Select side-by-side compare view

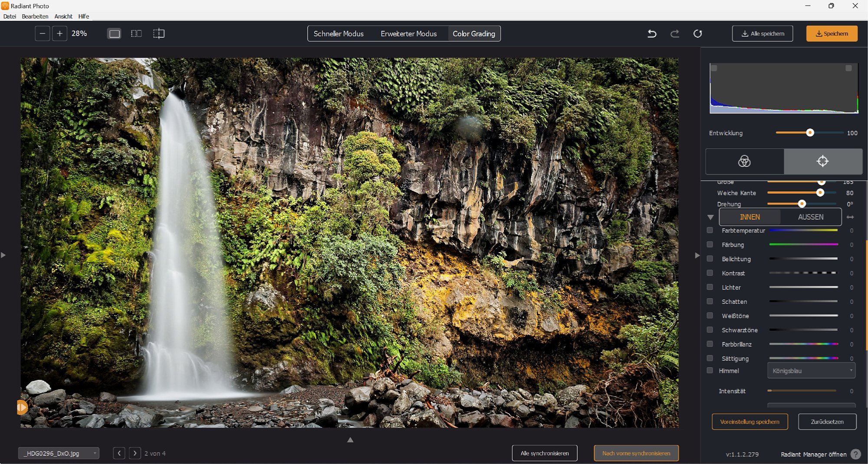click(136, 33)
